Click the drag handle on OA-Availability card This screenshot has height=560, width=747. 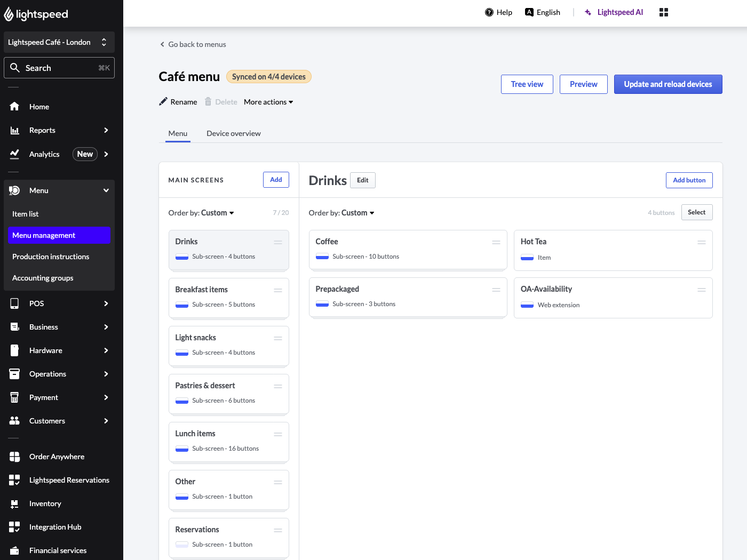tap(702, 290)
